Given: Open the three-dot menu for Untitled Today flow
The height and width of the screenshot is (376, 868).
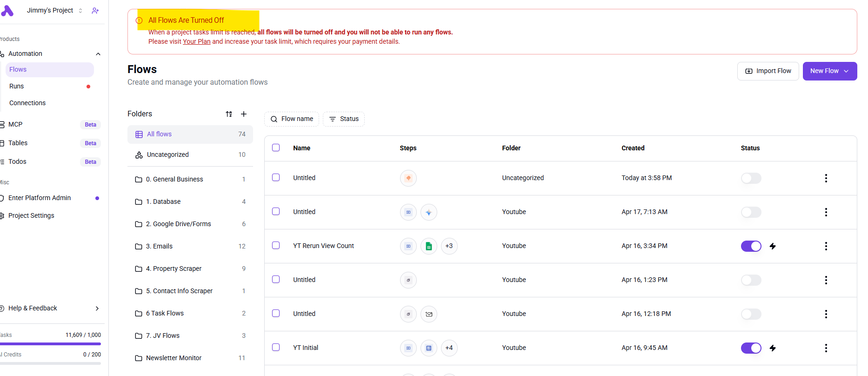Looking at the screenshot, I should click(826, 178).
